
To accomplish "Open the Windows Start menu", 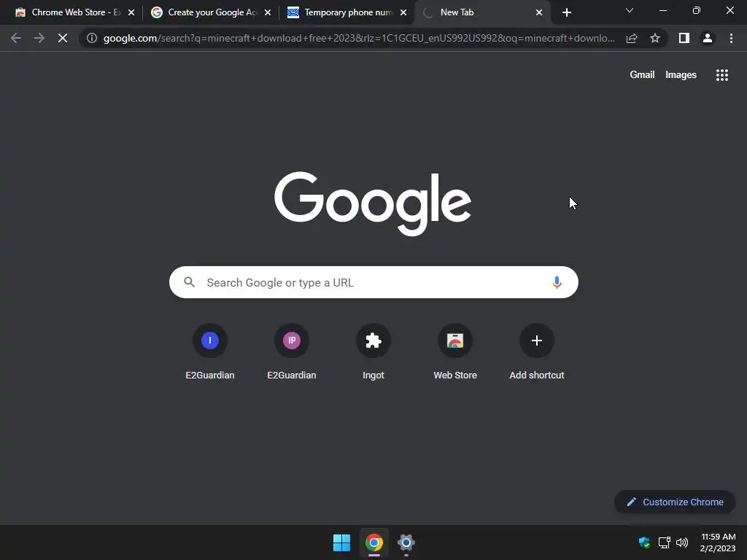I will pyautogui.click(x=341, y=542).
